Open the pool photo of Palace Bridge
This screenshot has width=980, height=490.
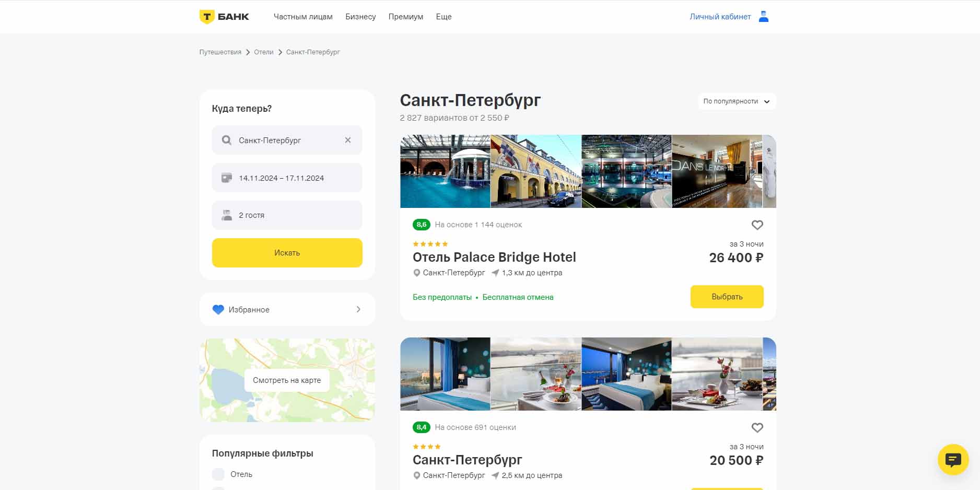(445, 171)
